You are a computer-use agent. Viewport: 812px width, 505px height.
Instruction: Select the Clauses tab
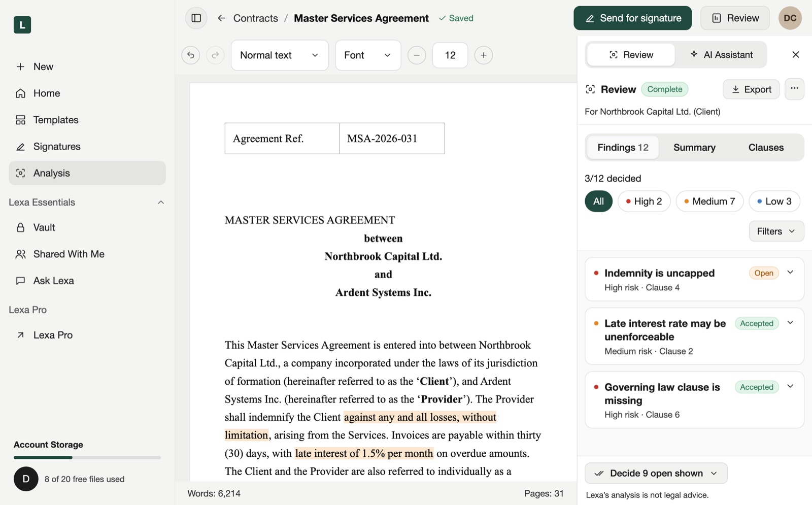tap(766, 148)
